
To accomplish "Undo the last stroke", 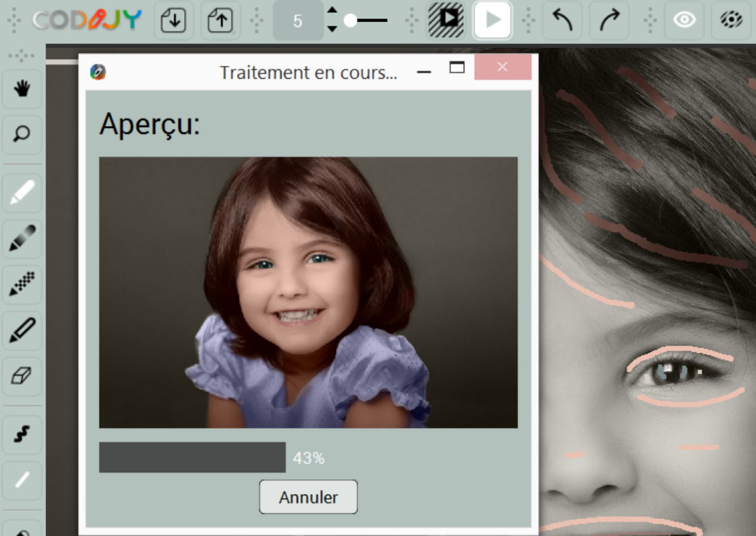I will pyautogui.click(x=563, y=20).
